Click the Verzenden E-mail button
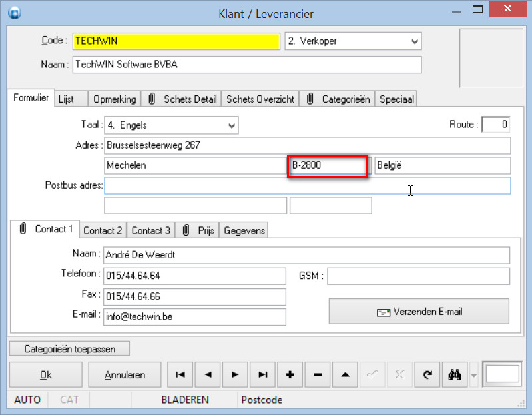This screenshot has width=532, height=415. click(x=419, y=312)
